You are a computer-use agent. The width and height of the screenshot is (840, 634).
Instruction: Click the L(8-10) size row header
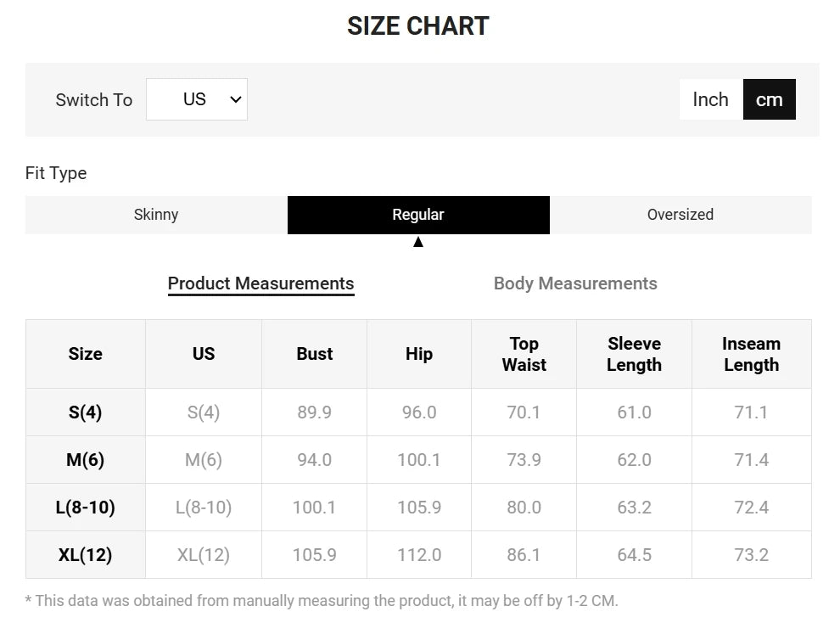[x=85, y=508]
